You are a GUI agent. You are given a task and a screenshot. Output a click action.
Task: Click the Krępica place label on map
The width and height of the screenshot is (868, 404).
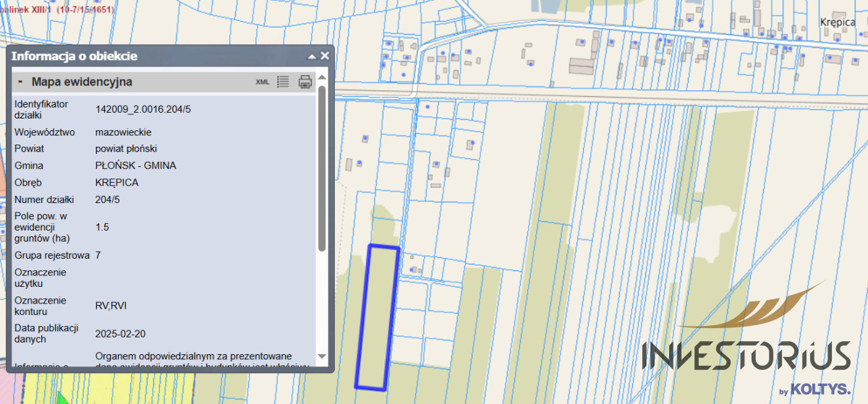point(838,22)
